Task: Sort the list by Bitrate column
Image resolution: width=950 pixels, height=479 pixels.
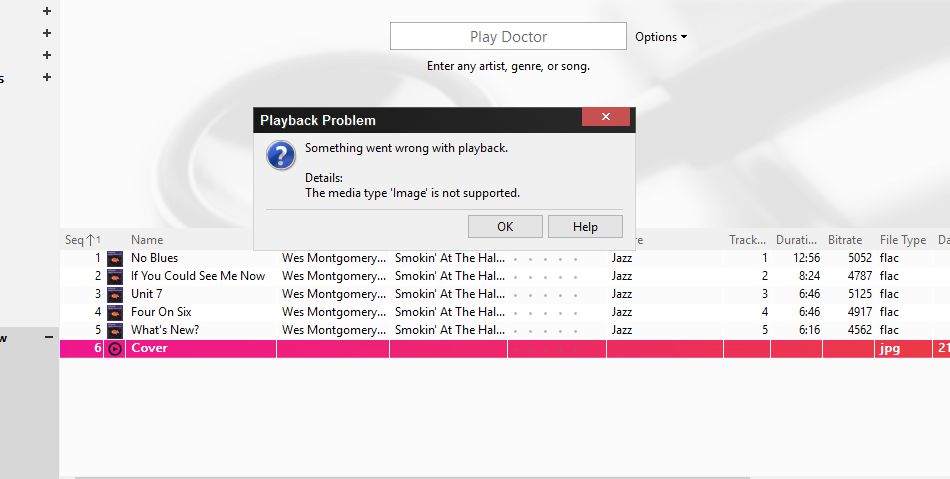Action: tap(844, 240)
